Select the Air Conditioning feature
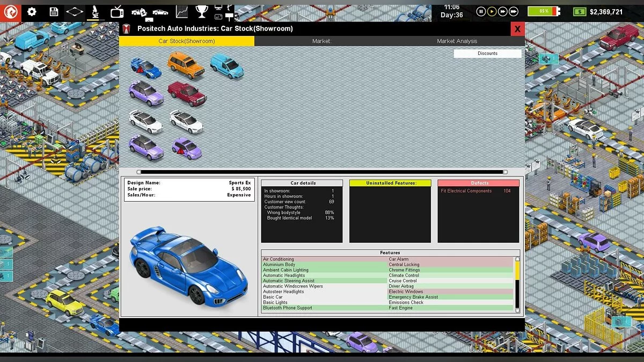 point(325,259)
